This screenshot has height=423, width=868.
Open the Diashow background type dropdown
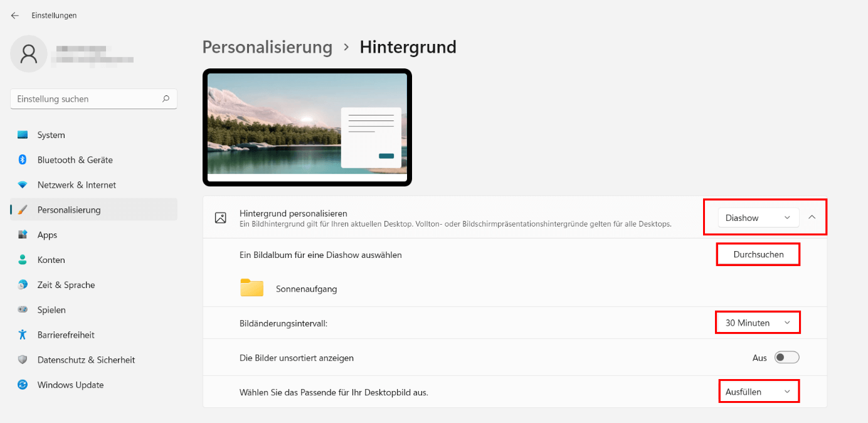[x=759, y=218]
